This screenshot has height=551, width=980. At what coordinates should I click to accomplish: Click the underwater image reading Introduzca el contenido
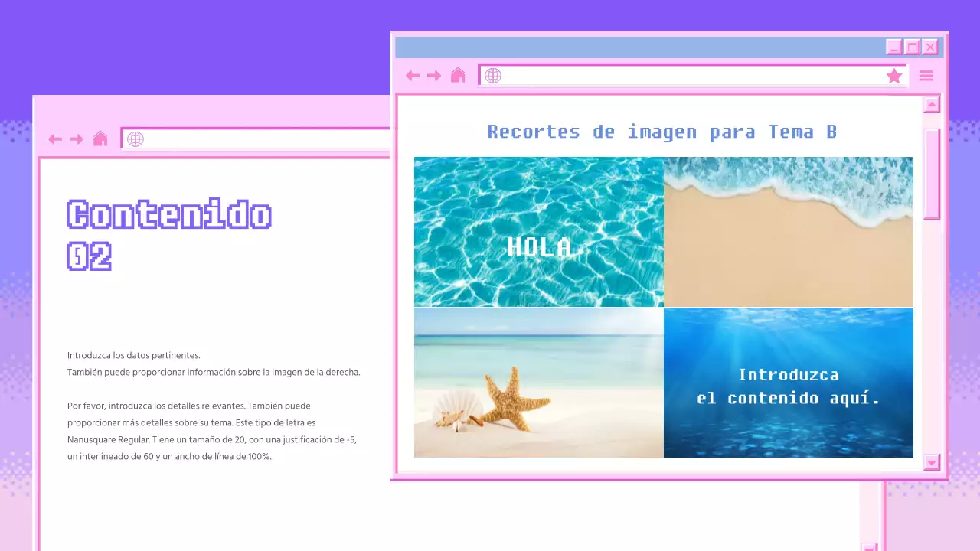click(789, 382)
